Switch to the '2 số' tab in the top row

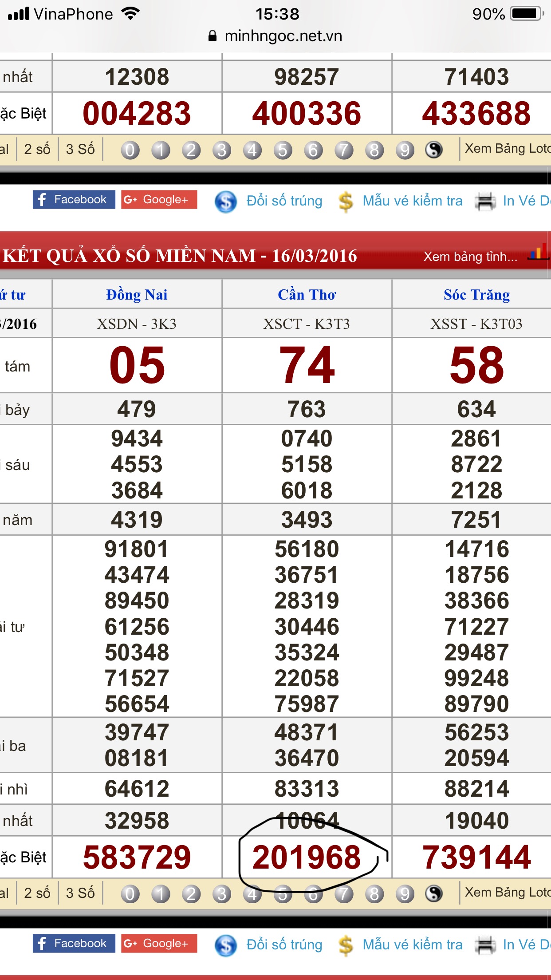[x=37, y=149]
